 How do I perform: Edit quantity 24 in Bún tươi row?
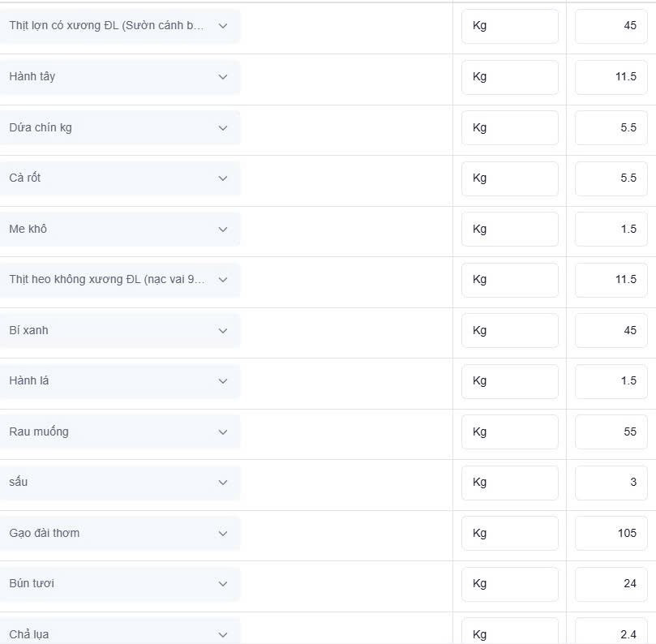[x=611, y=584]
